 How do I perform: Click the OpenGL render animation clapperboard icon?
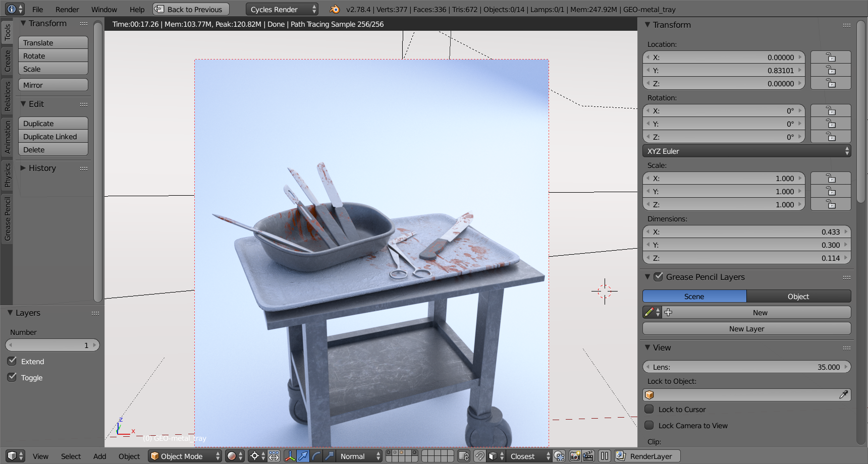588,456
